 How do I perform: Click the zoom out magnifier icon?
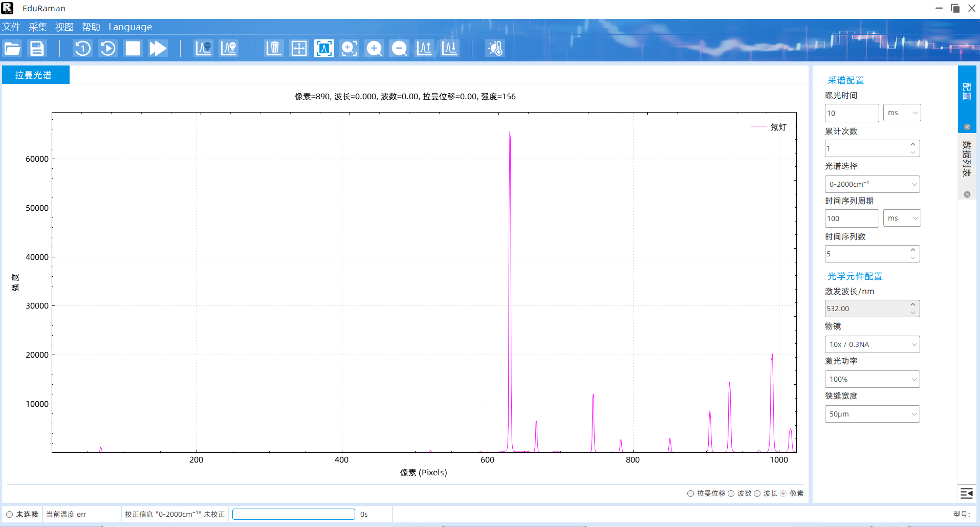pos(399,49)
